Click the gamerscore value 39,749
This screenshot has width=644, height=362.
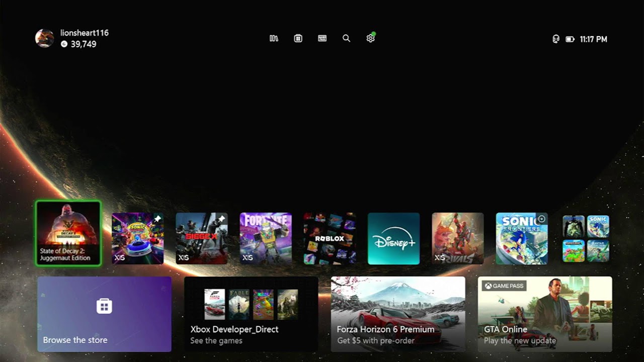pos(84,44)
